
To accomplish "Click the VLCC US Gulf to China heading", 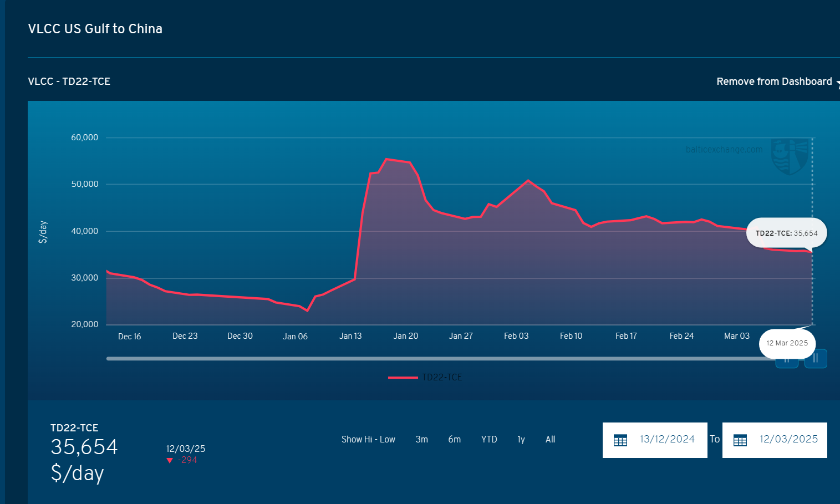I will click(95, 29).
